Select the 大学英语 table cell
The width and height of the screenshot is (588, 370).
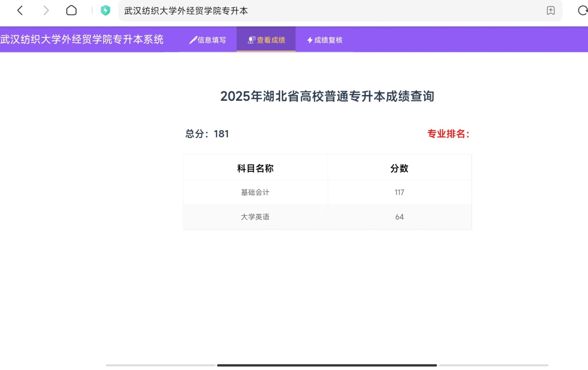(x=255, y=217)
